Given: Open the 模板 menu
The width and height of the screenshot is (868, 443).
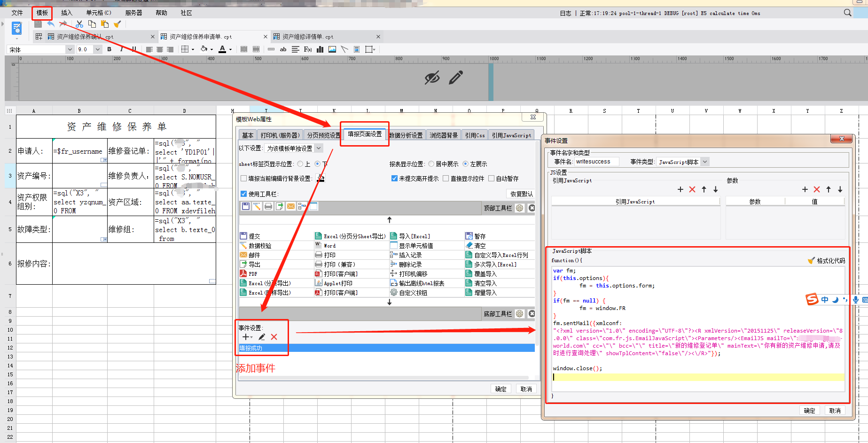Looking at the screenshot, I should (x=42, y=13).
